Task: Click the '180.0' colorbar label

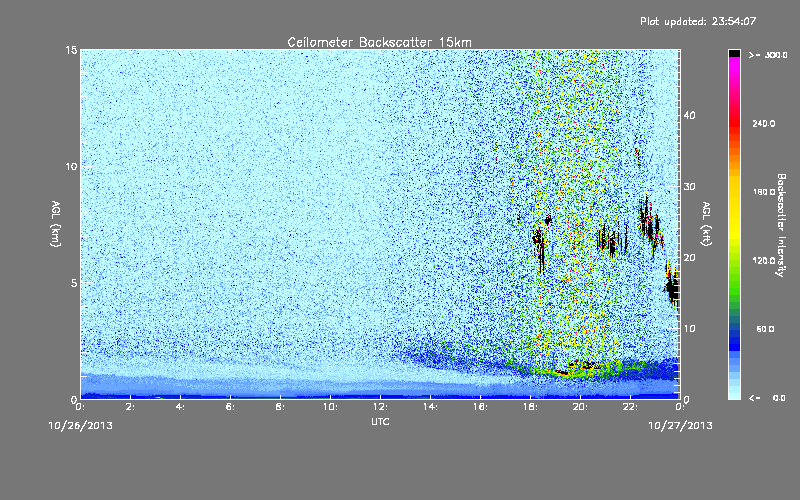Action: [764, 192]
